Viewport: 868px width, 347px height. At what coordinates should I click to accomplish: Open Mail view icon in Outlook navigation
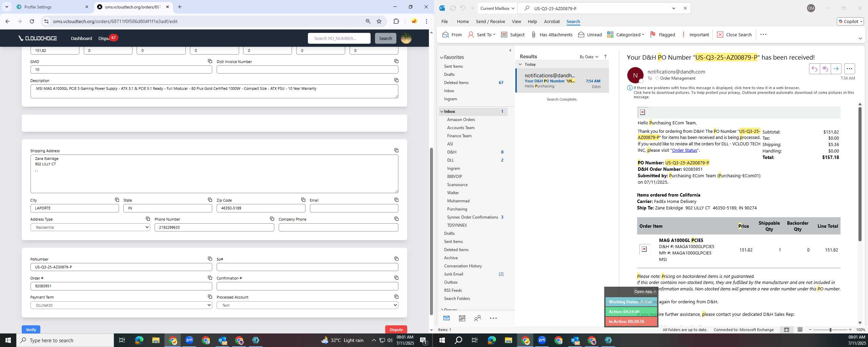tap(447, 318)
